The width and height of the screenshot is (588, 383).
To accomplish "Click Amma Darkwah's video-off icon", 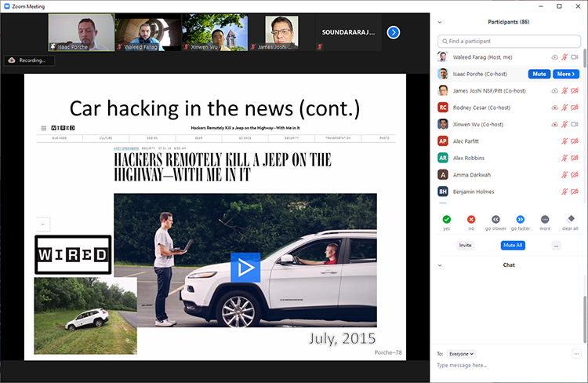I will point(575,175).
